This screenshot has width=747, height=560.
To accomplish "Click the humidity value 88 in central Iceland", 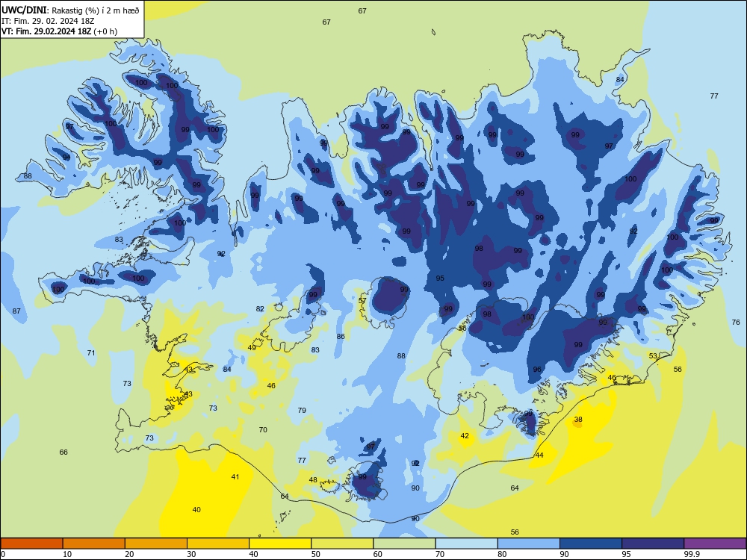I will (401, 355).
